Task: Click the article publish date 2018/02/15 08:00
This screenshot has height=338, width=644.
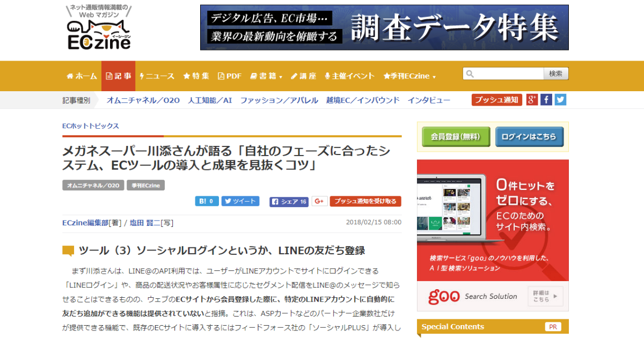Action: point(374,222)
